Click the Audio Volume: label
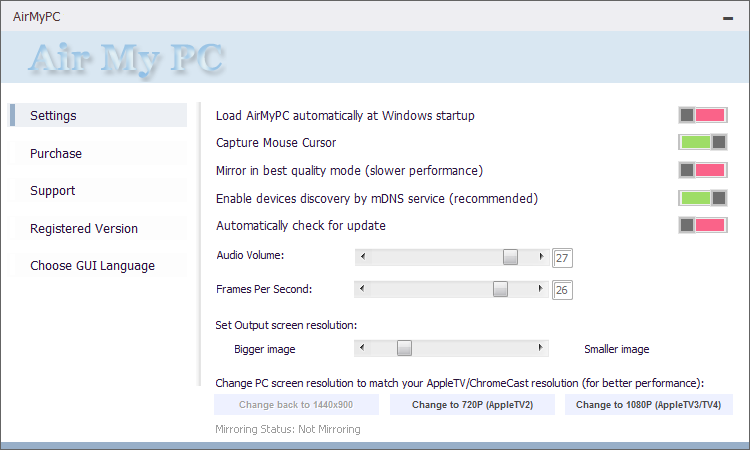 coord(250,255)
